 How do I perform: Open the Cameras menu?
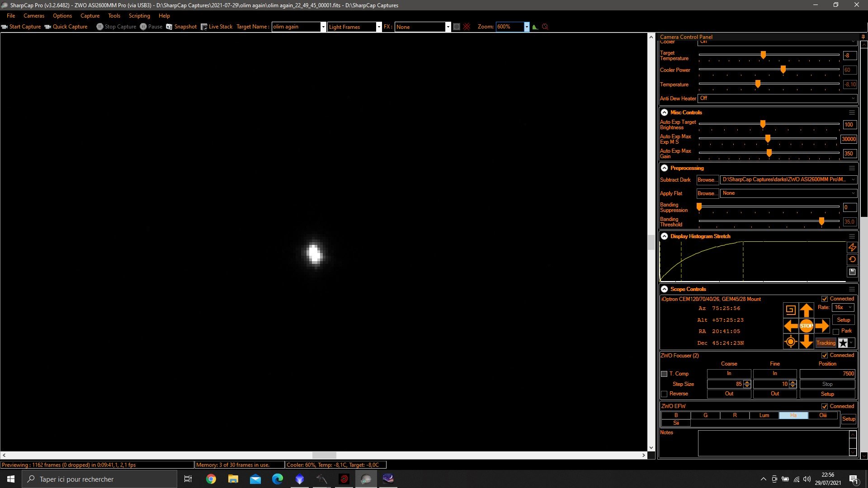34,16
